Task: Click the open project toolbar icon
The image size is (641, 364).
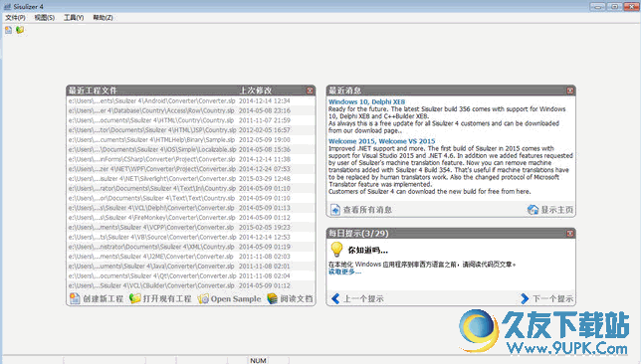Action: pyautogui.click(x=20, y=30)
